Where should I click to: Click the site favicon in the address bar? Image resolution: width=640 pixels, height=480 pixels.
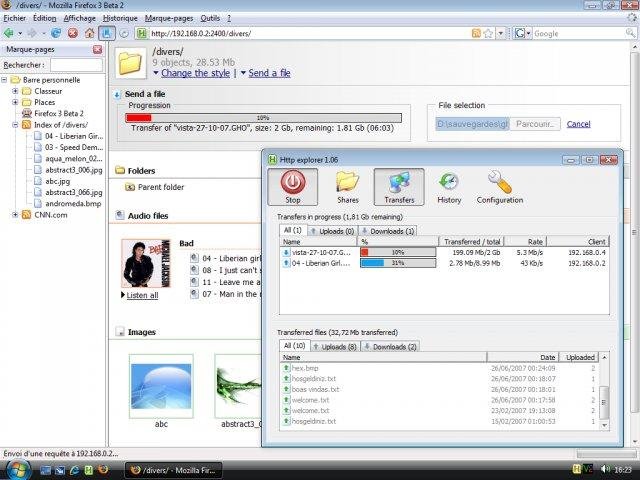142,33
